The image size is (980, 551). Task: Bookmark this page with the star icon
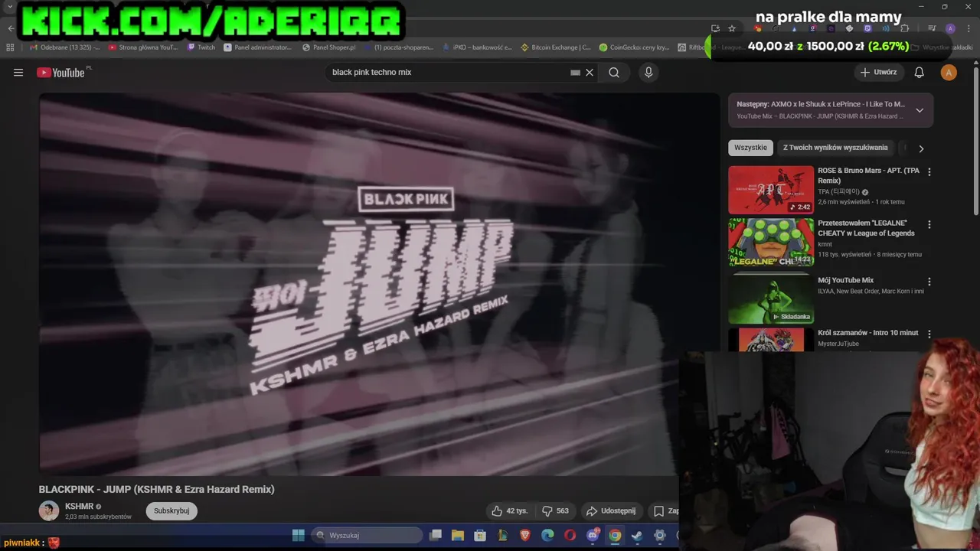click(732, 28)
